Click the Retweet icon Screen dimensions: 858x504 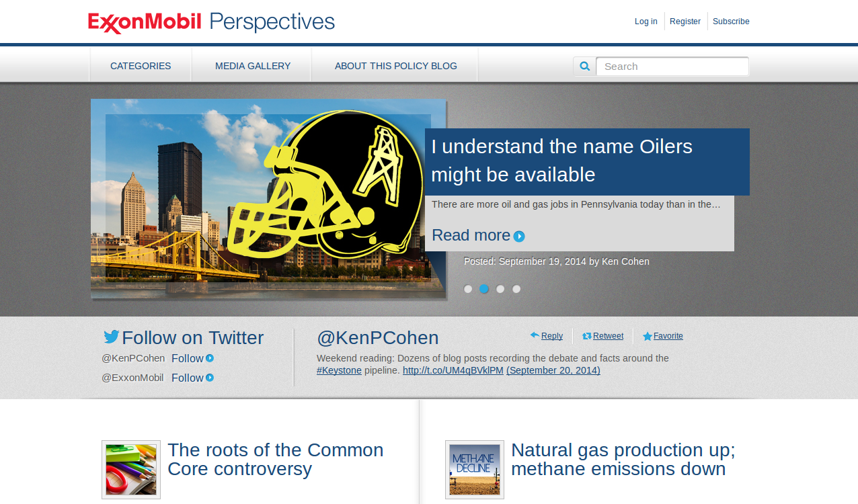click(x=587, y=336)
